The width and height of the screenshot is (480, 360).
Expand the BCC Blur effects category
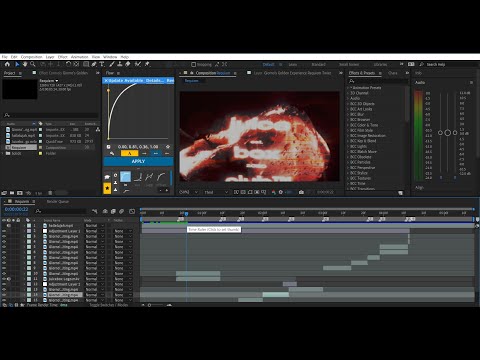[x=348, y=114]
